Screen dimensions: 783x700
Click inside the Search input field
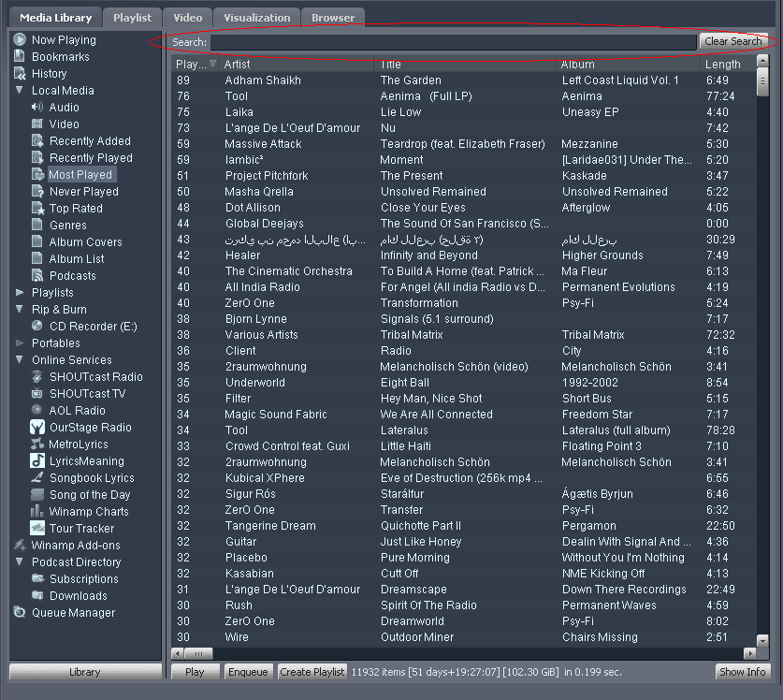tap(453, 42)
